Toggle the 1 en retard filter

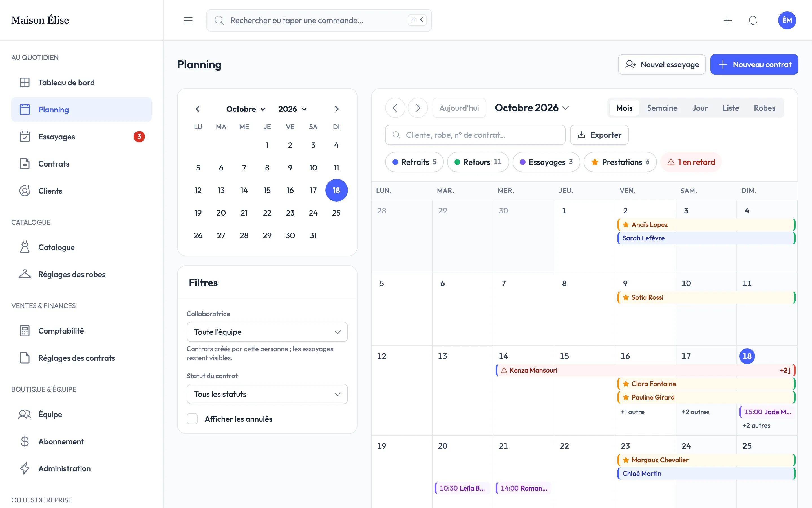(x=691, y=162)
